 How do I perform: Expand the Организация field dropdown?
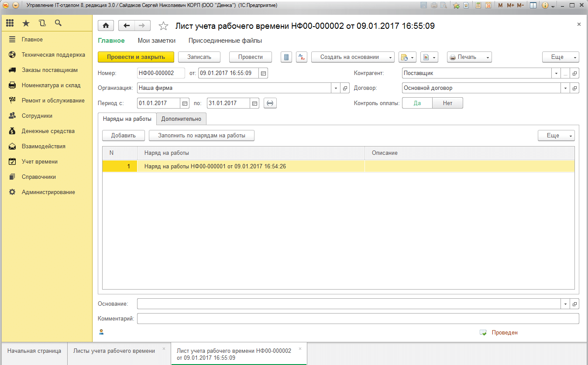(x=336, y=88)
